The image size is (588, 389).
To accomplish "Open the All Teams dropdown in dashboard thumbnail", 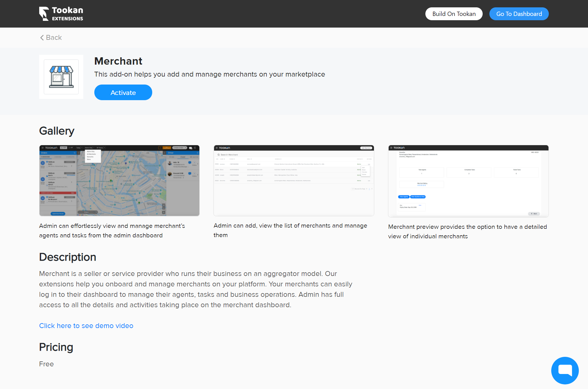I will (100, 148).
